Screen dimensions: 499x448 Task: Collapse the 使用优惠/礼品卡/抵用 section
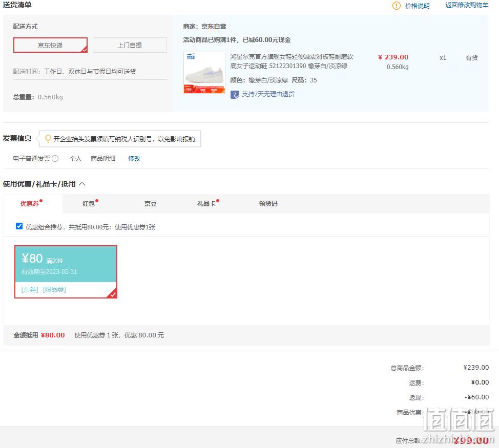tap(82, 184)
